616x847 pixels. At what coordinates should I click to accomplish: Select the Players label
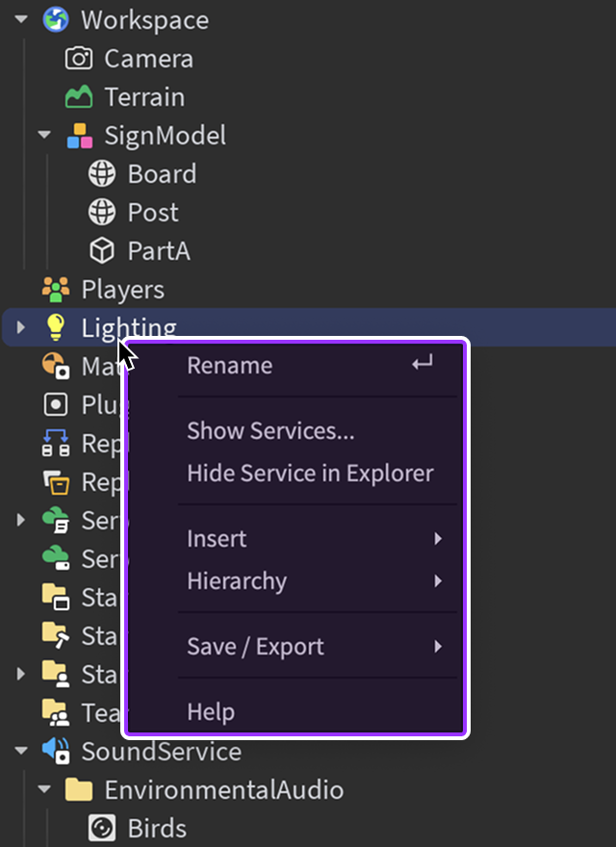pyautogui.click(x=122, y=290)
